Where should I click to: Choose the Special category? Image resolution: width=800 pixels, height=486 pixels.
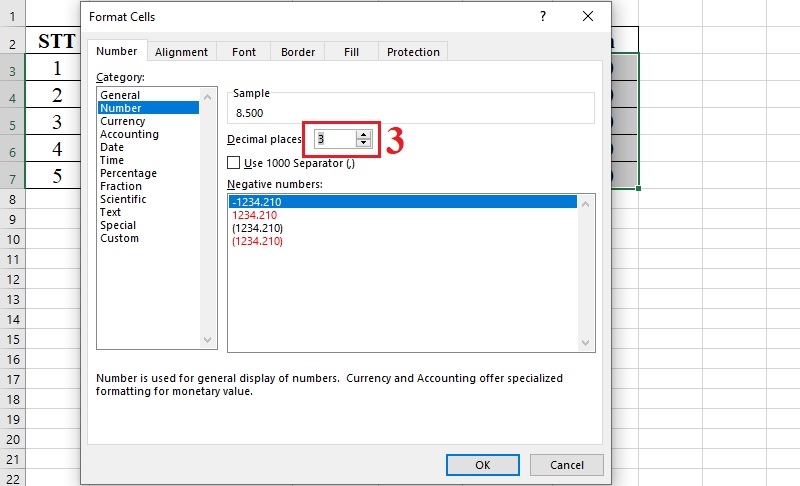148,225
